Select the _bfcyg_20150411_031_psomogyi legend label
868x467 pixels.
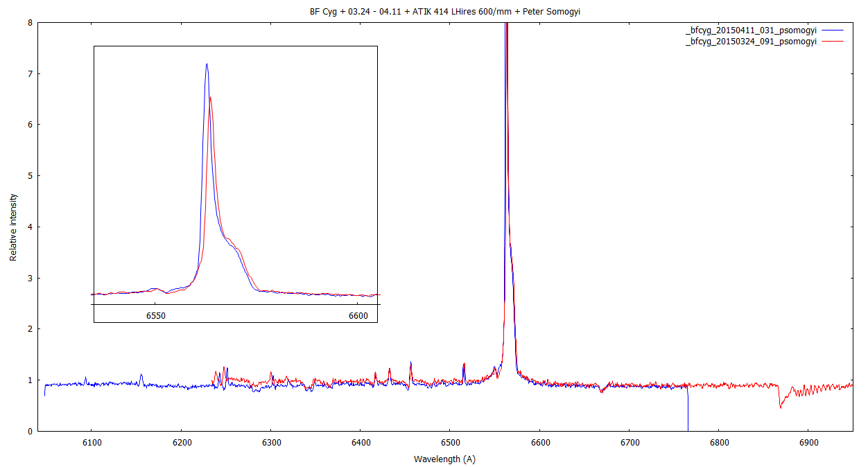(750, 30)
